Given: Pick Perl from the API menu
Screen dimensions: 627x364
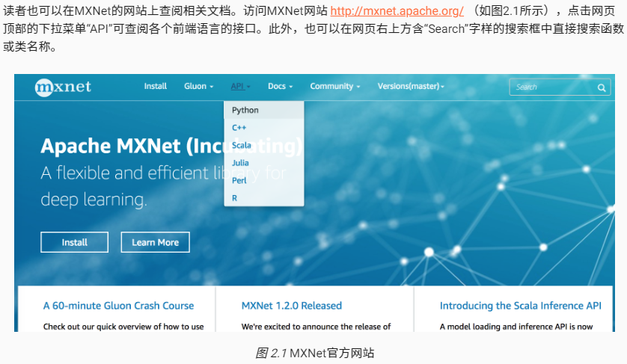Looking at the screenshot, I should click(x=264, y=180).
